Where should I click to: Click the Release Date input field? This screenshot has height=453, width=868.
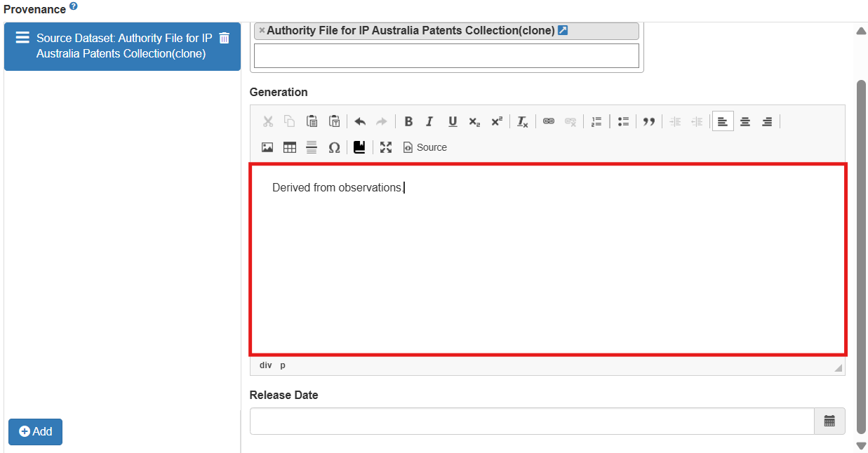(x=531, y=421)
